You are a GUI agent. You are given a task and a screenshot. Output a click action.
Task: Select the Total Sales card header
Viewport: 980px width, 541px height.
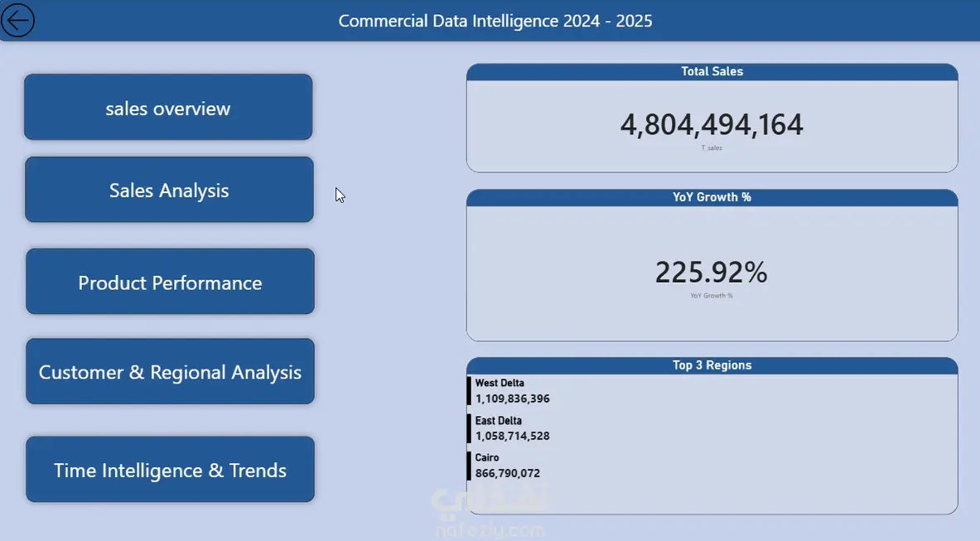pos(712,72)
